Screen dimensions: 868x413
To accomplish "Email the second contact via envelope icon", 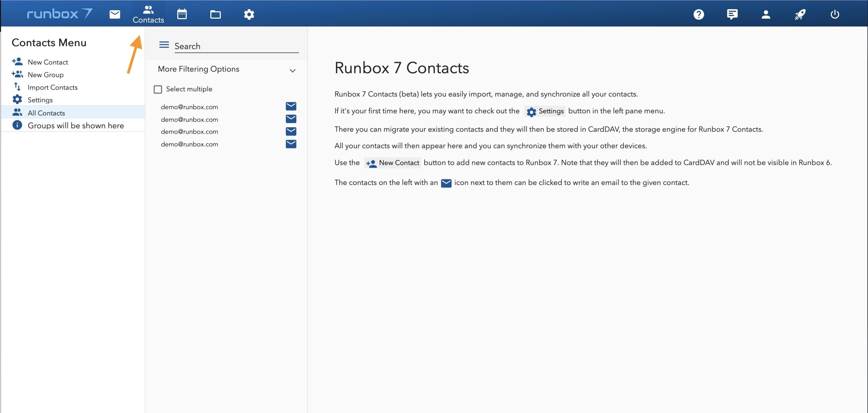I will pos(291,119).
